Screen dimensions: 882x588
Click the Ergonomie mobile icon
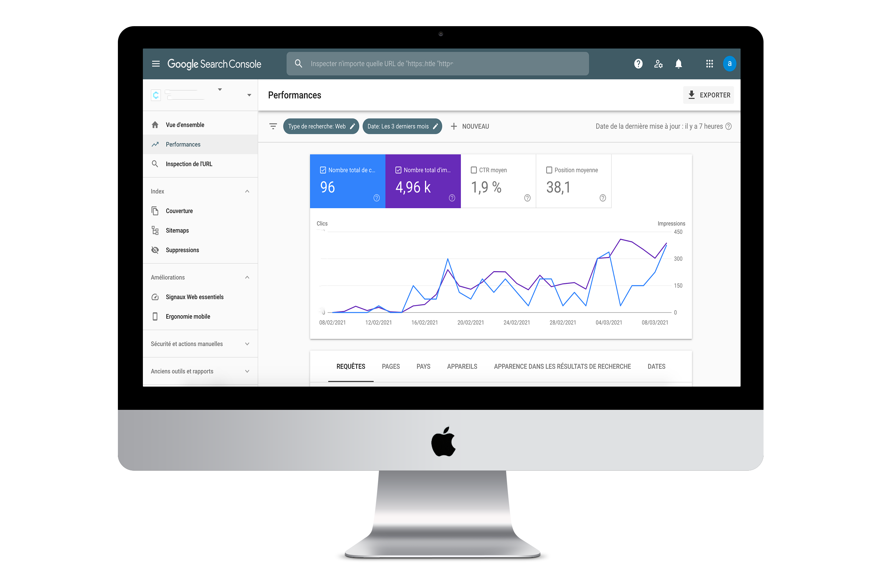(x=156, y=316)
